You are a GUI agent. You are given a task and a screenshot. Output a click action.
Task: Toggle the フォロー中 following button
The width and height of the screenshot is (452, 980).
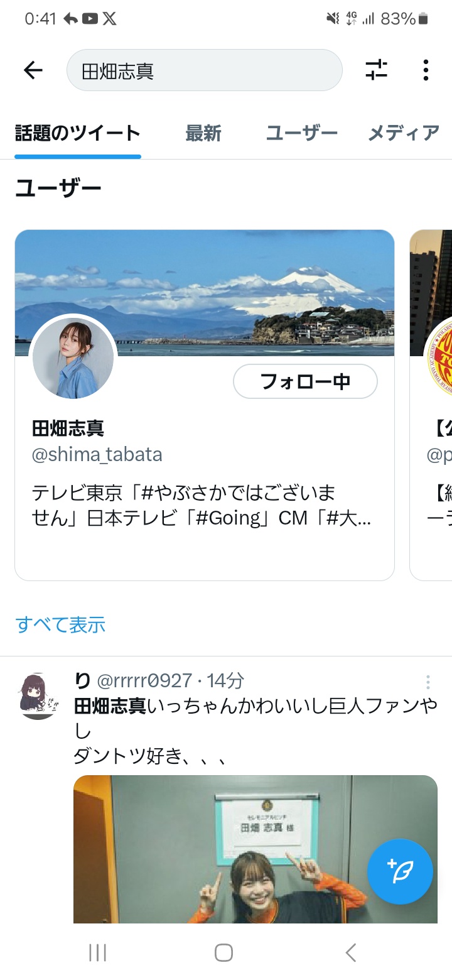[x=305, y=381]
